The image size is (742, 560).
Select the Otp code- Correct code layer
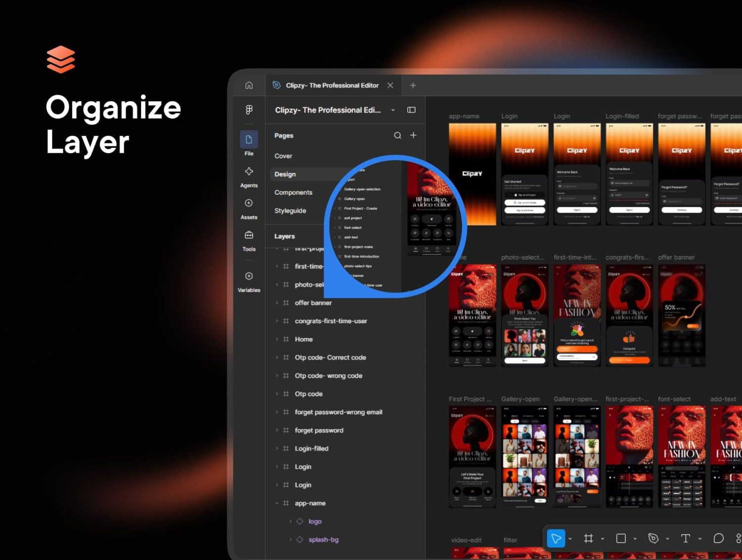[x=330, y=358]
